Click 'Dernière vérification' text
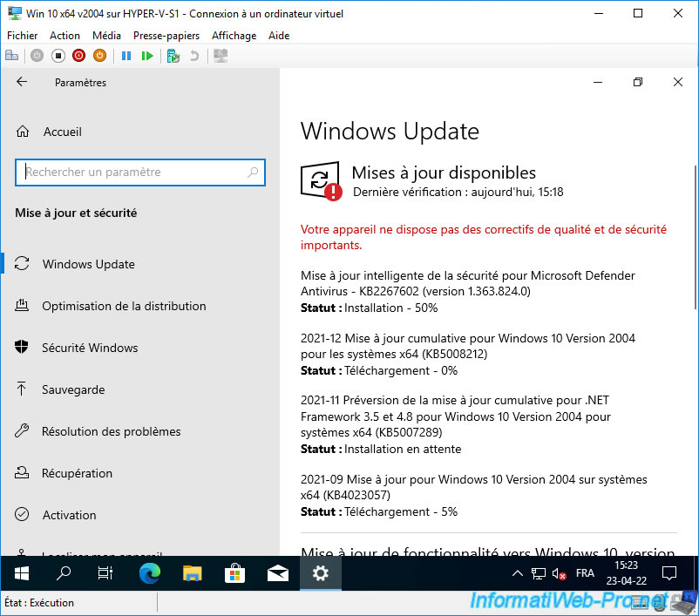The height and width of the screenshot is (616, 699). pos(458,192)
